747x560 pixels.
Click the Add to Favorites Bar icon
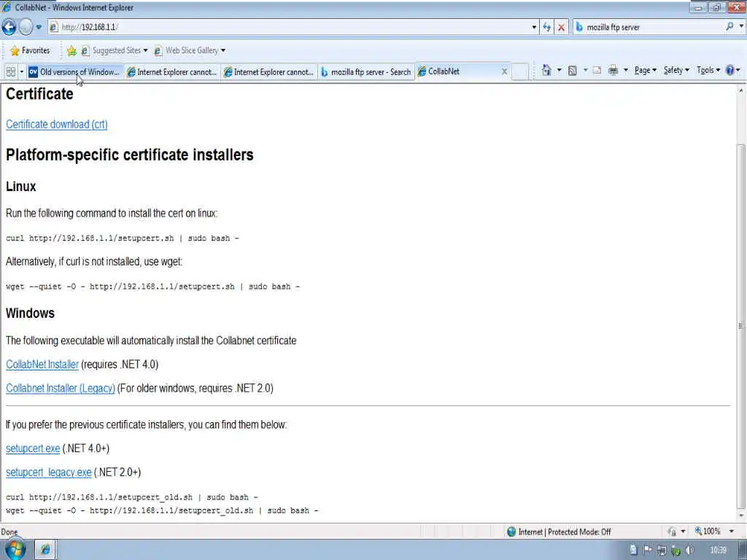click(x=71, y=50)
